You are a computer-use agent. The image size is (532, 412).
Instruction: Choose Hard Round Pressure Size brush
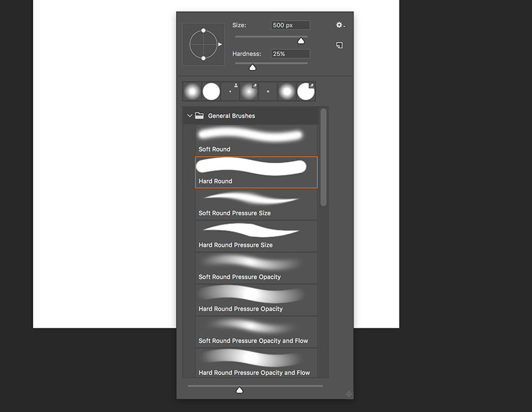click(256, 236)
